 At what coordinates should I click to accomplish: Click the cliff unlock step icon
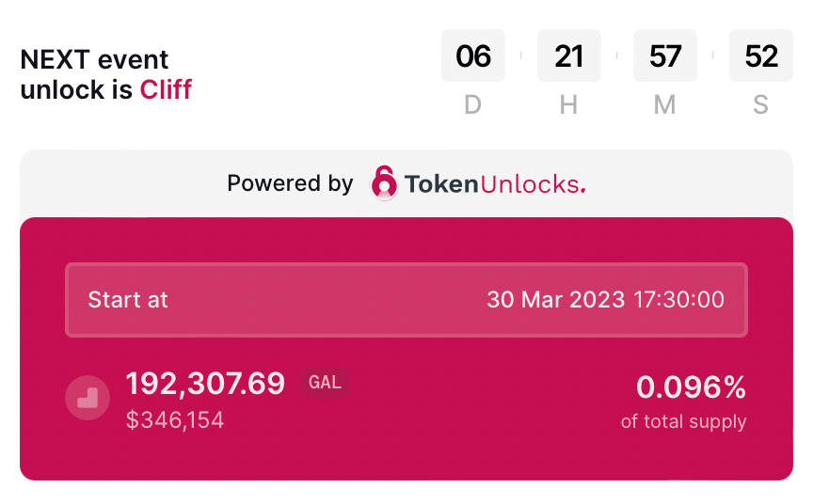[x=88, y=398]
